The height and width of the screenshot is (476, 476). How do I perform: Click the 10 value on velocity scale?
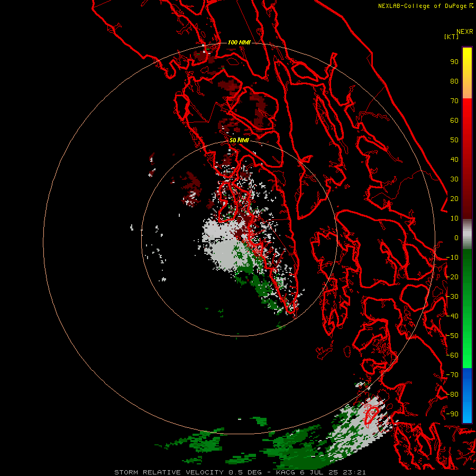454,218
